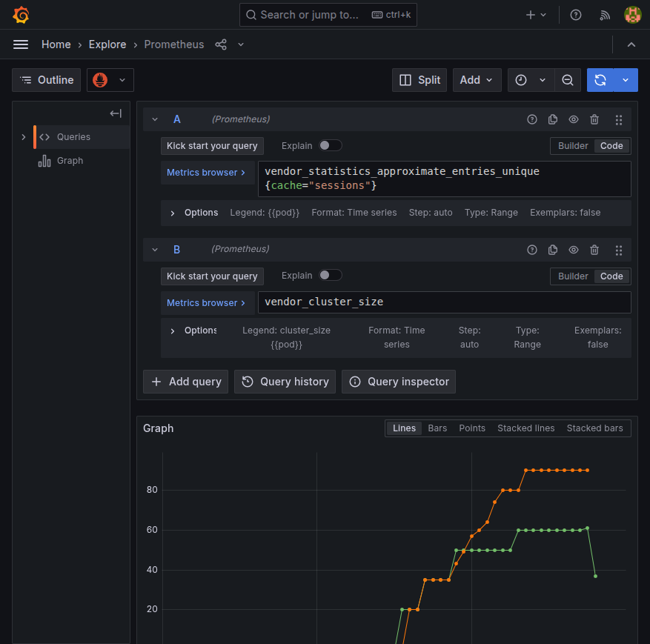Open the Metrics browser for query B
650x644 pixels.
tap(206, 303)
